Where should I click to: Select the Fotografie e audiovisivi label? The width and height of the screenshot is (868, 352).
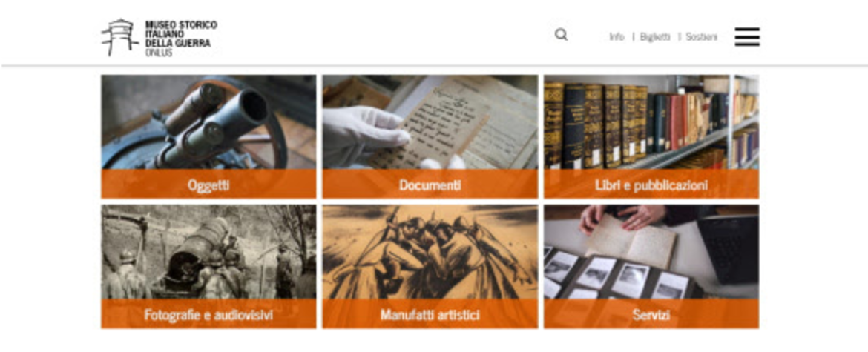[208, 314]
